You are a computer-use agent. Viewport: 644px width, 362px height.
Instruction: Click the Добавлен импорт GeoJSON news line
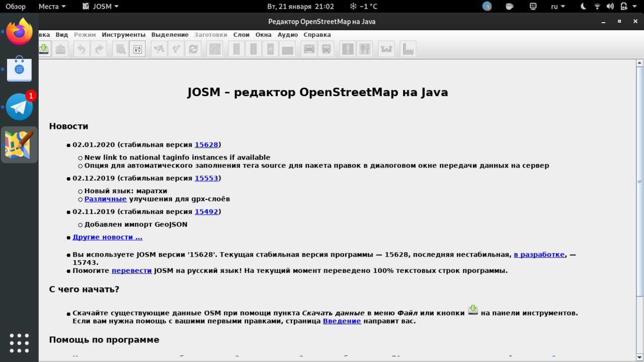click(x=136, y=225)
